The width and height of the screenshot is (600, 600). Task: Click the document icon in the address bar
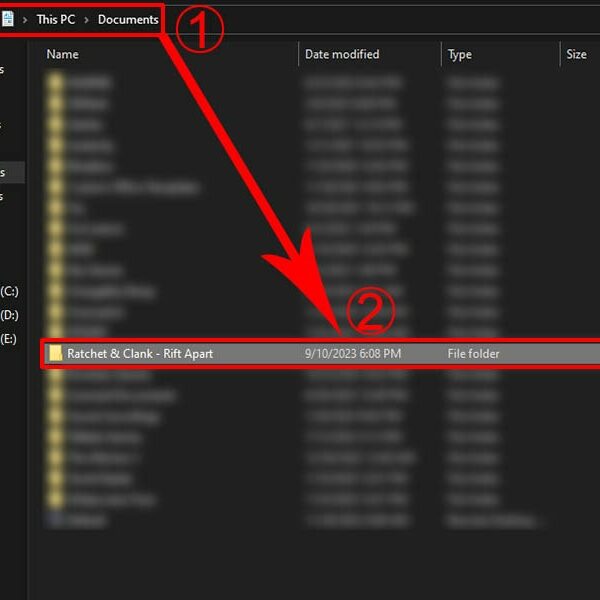[8, 19]
